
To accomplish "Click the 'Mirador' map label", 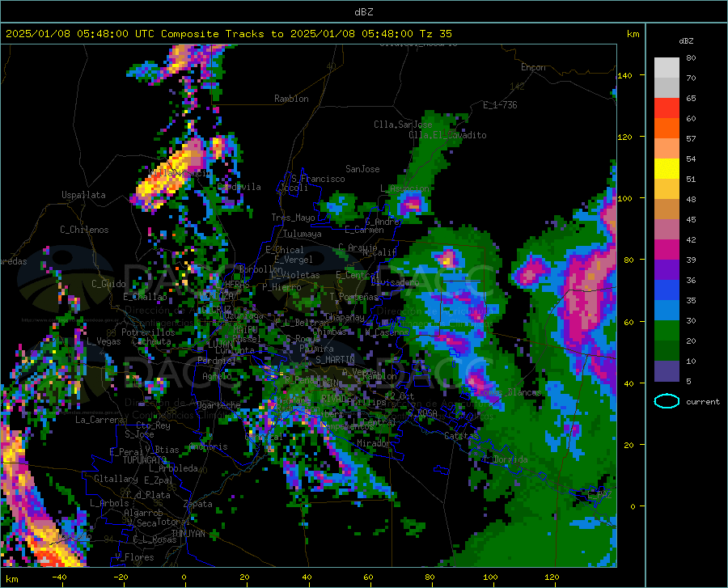I will pyautogui.click(x=374, y=444).
